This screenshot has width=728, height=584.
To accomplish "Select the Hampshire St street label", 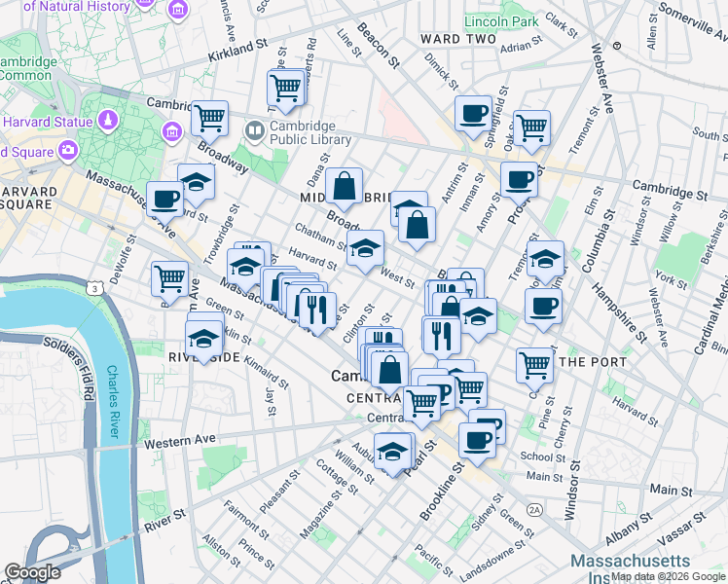I will tap(619, 312).
